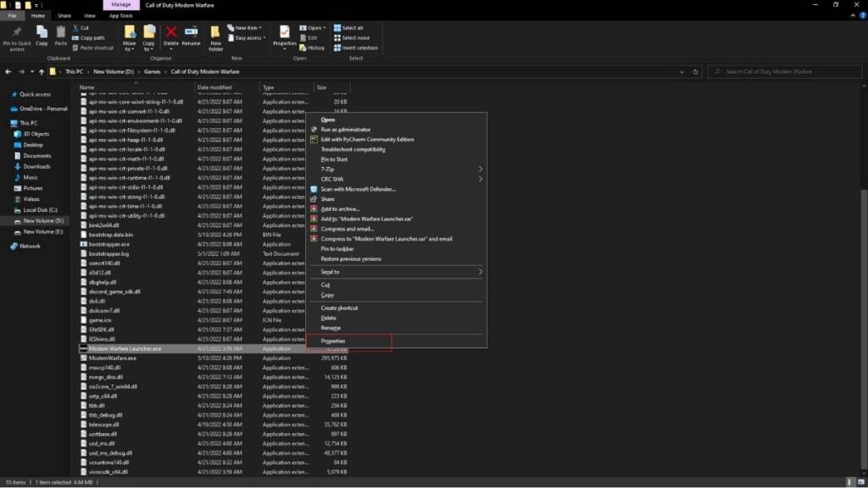Open the recent locations dropdown arrow
The width and height of the screenshot is (868, 488).
[32, 72]
